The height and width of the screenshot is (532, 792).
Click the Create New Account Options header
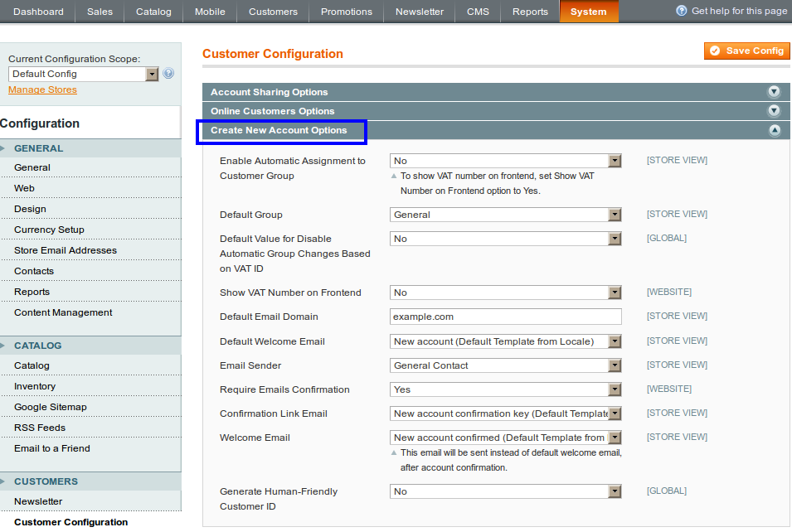279,130
